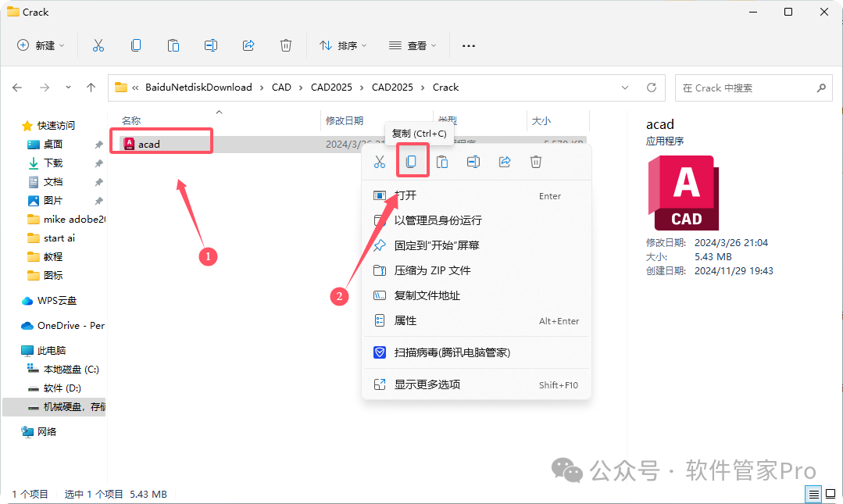Click the toolbar Rename icon
843x504 pixels.
click(x=211, y=46)
